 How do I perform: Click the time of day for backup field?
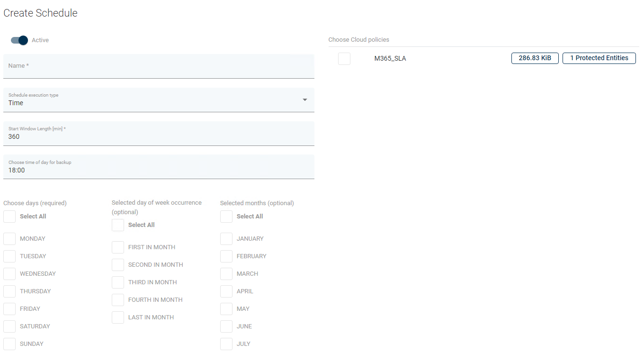159,167
